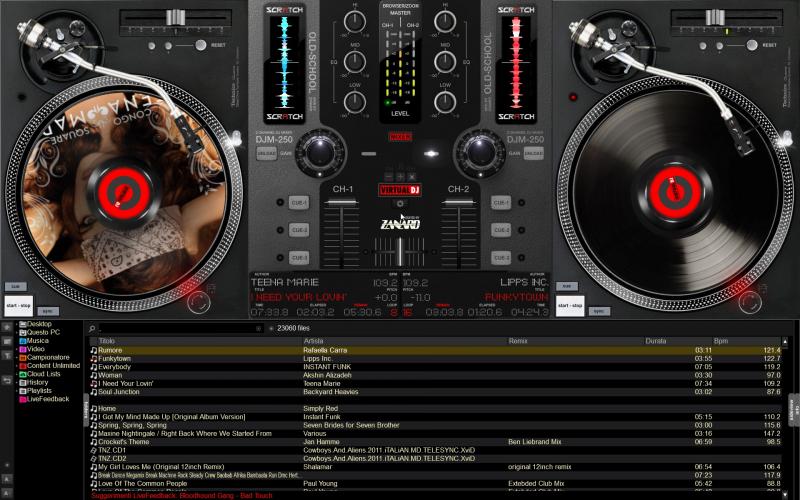
Task: Click the left DJM-250 unload button
Action: pos(266,153)
